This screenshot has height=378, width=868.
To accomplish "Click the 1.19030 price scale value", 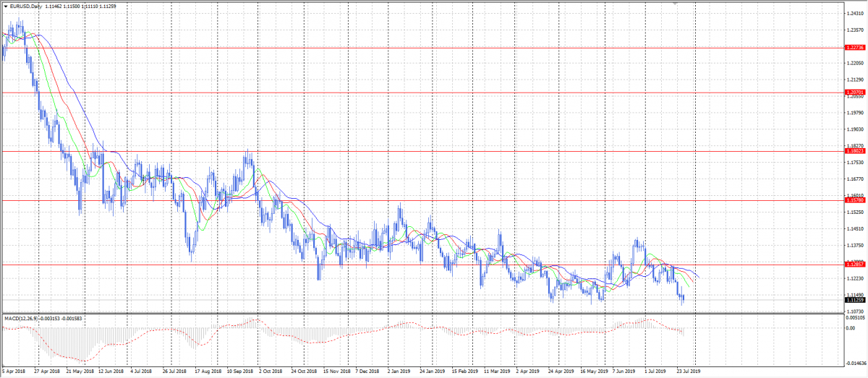I will pyautogui.click(x=856, y=129).
